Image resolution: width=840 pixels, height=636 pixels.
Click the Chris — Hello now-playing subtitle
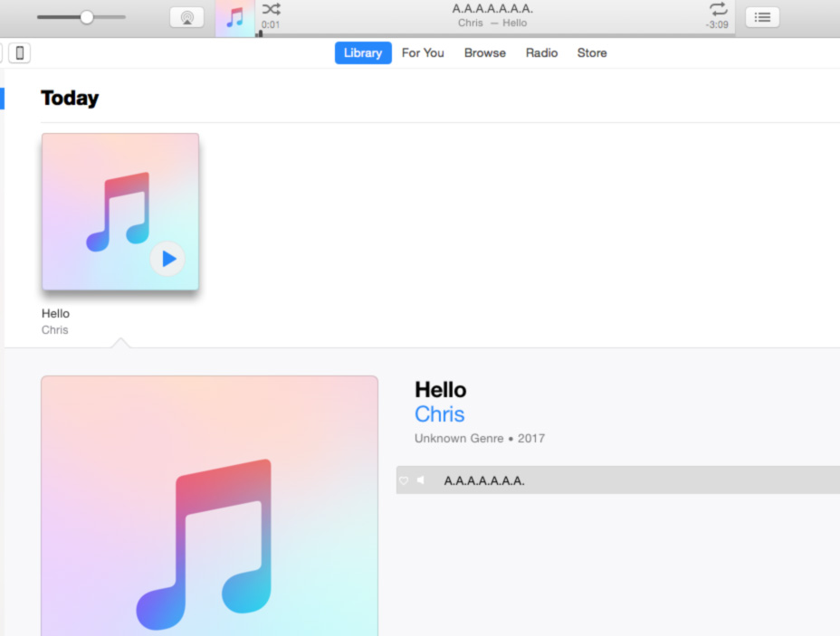click(492, 23)
